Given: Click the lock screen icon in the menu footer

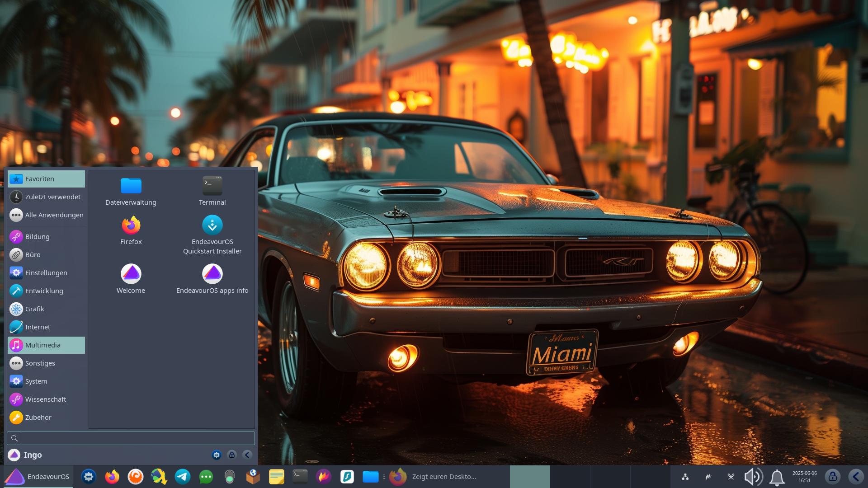Looking at the screenshot, I should [232, 455].
